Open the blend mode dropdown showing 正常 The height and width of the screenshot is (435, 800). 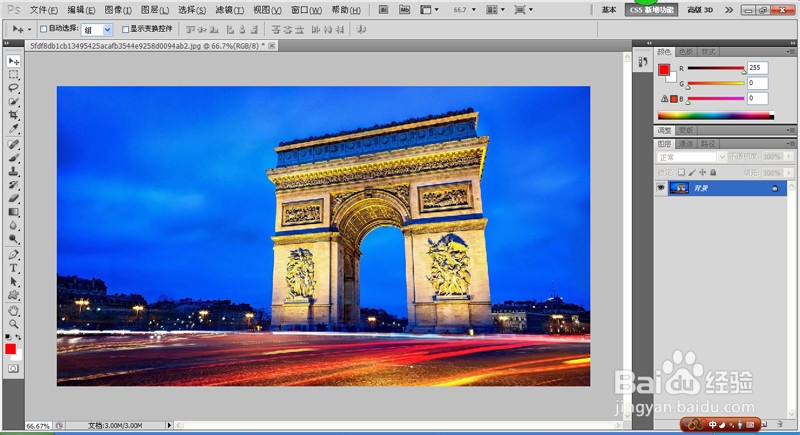691,157
